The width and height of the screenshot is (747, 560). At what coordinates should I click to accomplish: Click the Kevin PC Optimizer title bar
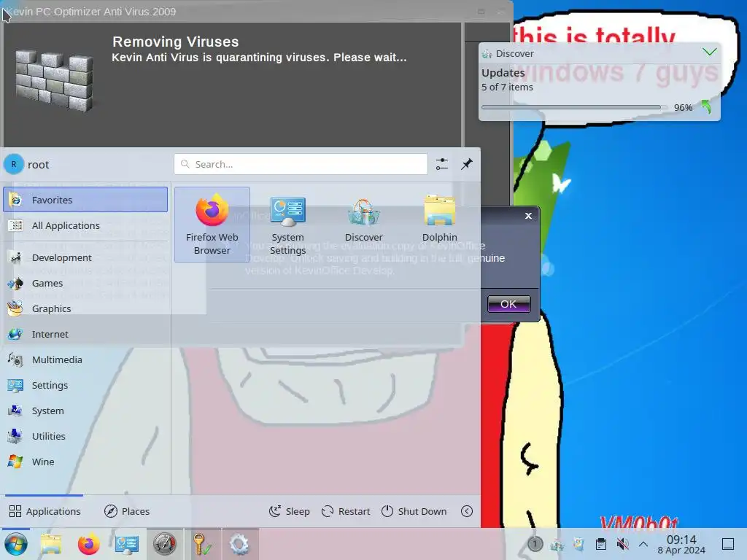pyautogui.click(x=256, y=12)
